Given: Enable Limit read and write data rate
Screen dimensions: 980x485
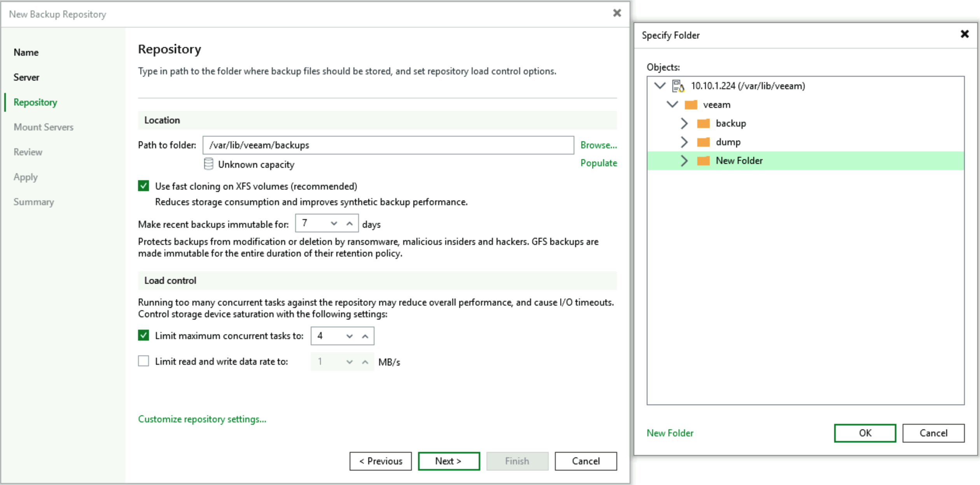Looking at the screenshot, I should pyautogui.click(x=143, y=361).
